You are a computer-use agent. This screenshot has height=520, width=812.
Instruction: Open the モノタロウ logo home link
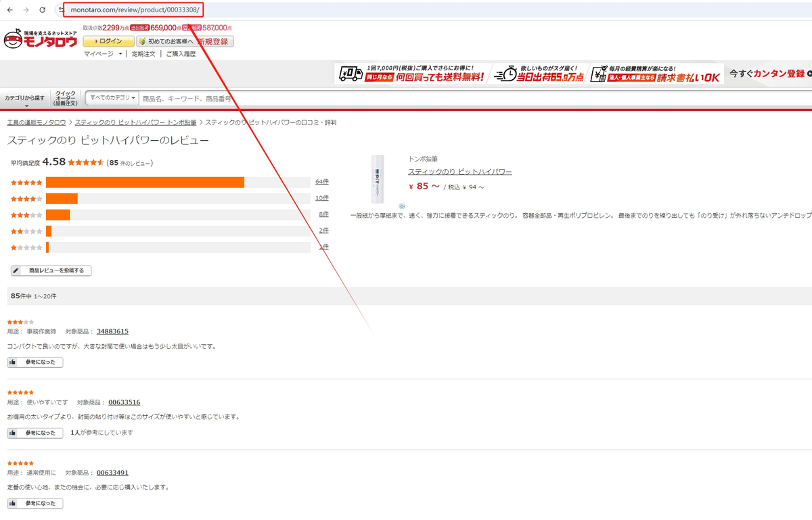tap(41, 40)
